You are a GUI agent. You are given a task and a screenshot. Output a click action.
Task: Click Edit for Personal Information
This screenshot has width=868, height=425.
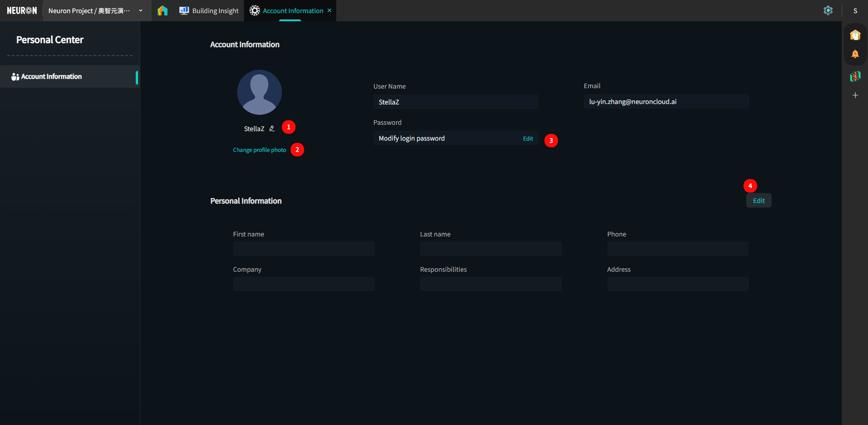coord(759,200)
